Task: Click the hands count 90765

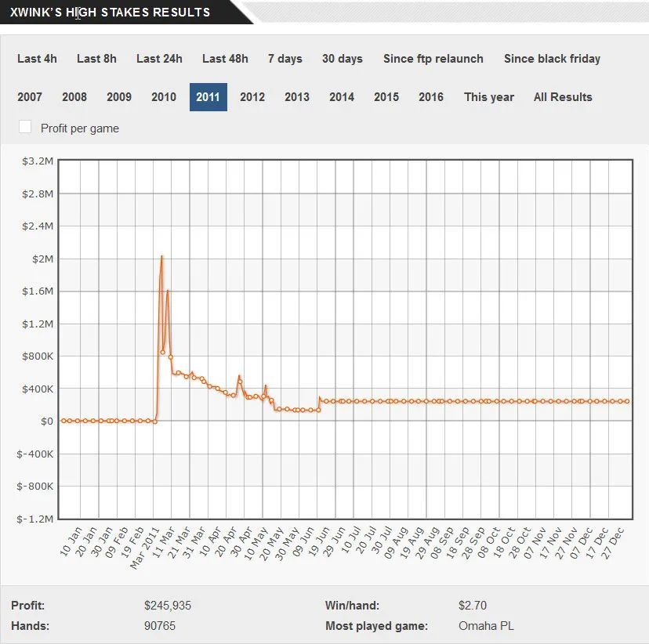Action: (160, 625)
